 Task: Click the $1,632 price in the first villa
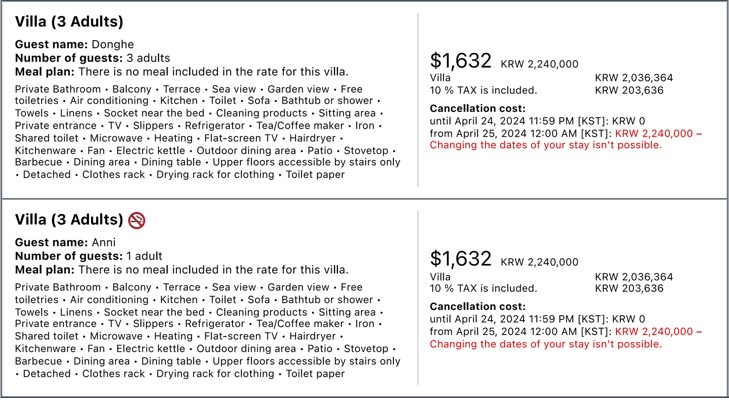click(x=460, y=62)
